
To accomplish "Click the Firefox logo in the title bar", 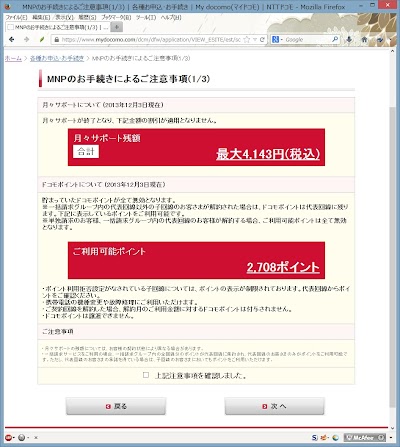I will [x=7, y=7].
